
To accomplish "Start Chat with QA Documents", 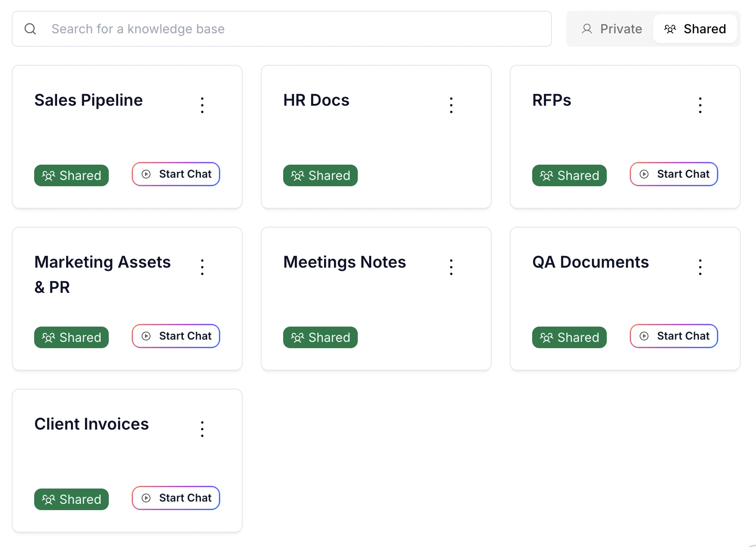I will (x=674, y=336).
